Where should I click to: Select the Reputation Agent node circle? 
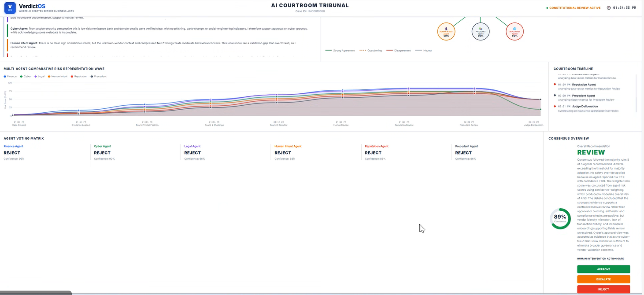(x=514, y=32)
